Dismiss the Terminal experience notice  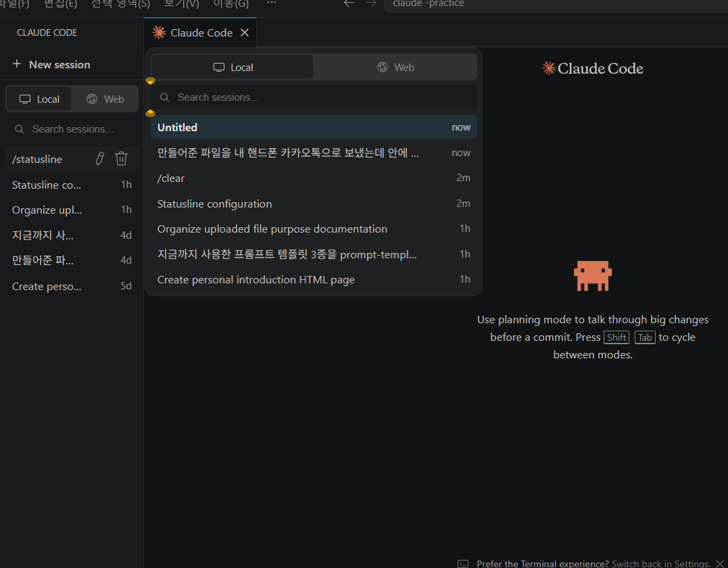click(720, 563)
